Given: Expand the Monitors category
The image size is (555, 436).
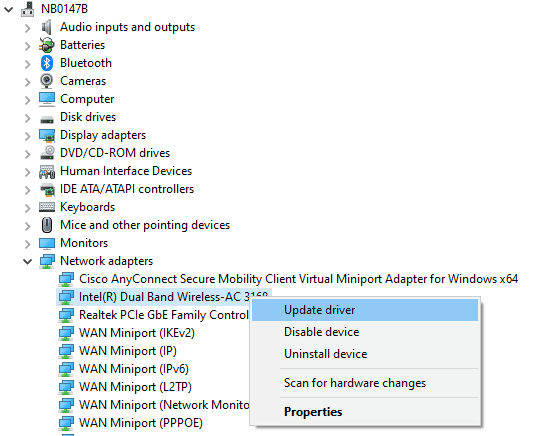Looking at the screenshot, I should [28, 243].
